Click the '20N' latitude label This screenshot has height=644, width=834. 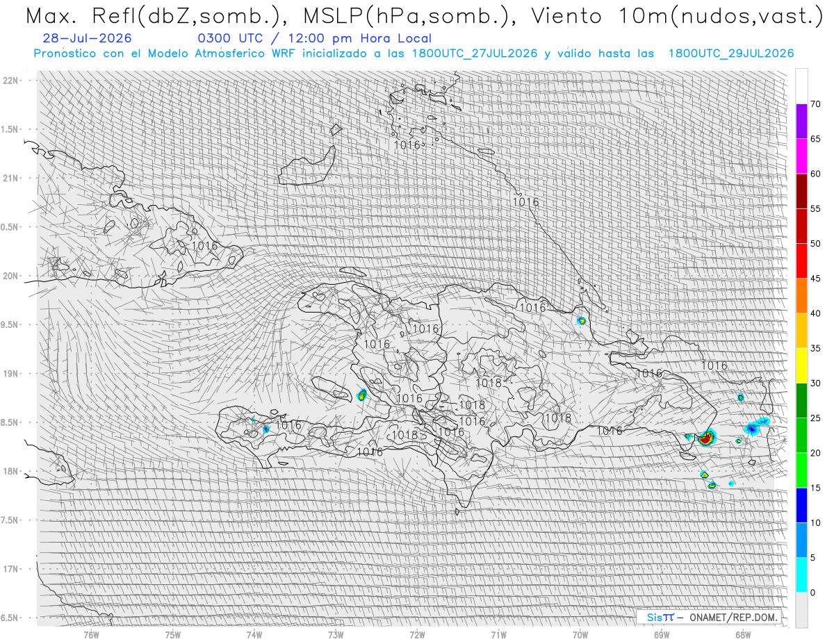[11, 276]
